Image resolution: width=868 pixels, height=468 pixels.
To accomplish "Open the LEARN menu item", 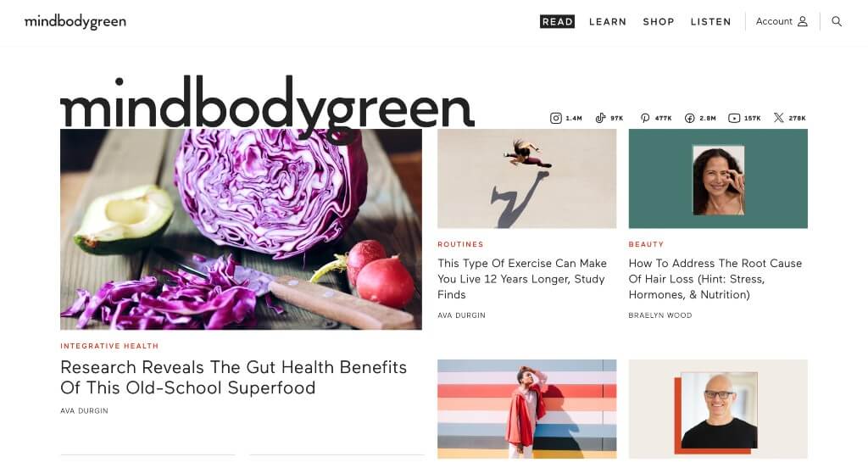I will click(x=608, y=21).
